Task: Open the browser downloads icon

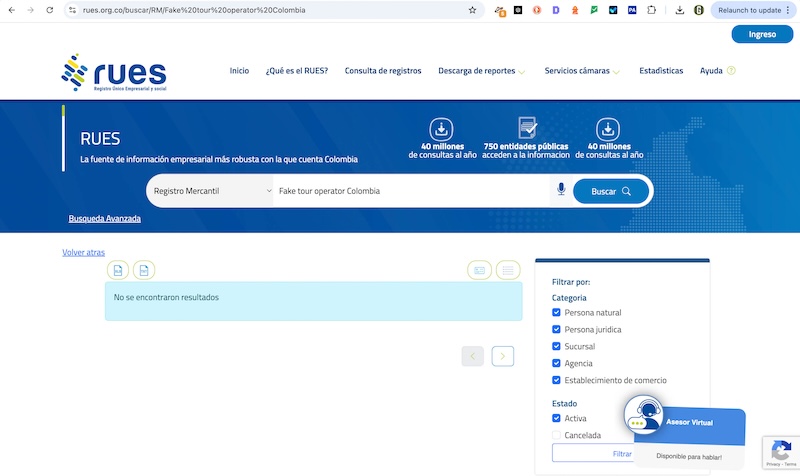Action: pyautogui.click(x=680, y=10)
